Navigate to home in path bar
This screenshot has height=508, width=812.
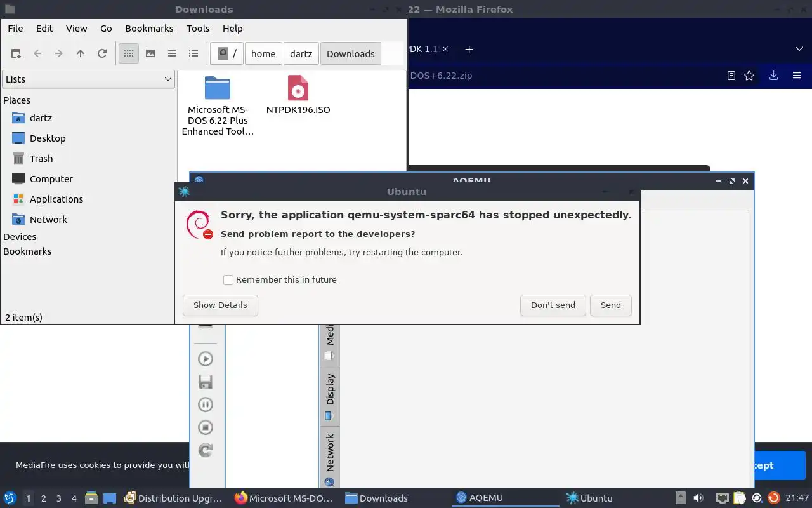[x=263, y=54]
